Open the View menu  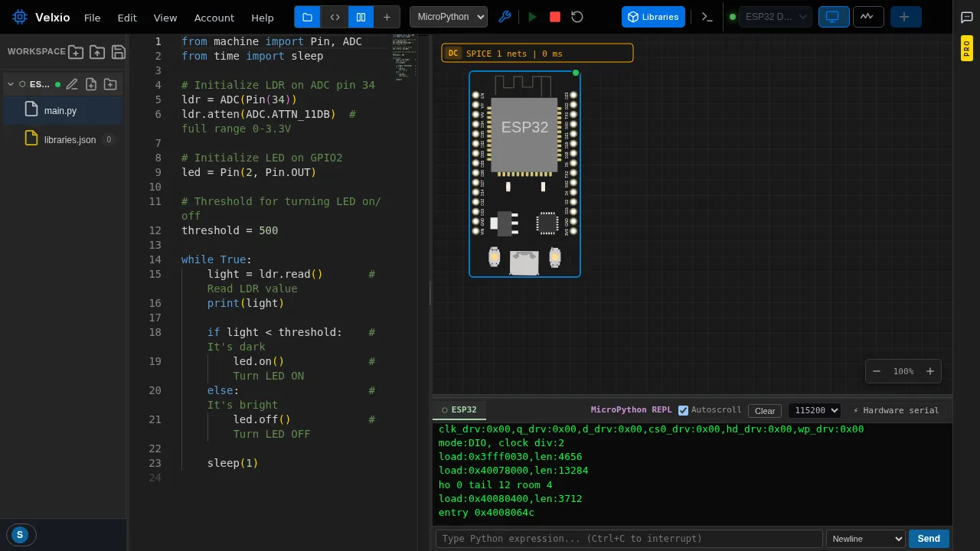165,18
